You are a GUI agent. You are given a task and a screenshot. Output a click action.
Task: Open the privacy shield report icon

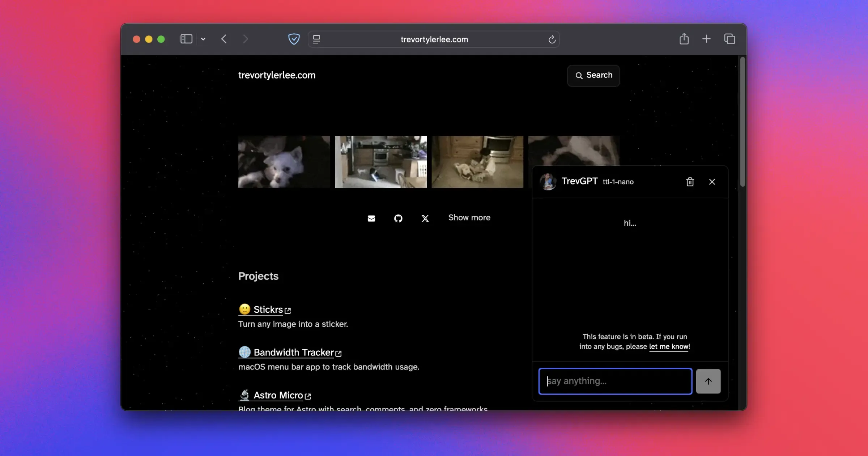tap(294, 39)
